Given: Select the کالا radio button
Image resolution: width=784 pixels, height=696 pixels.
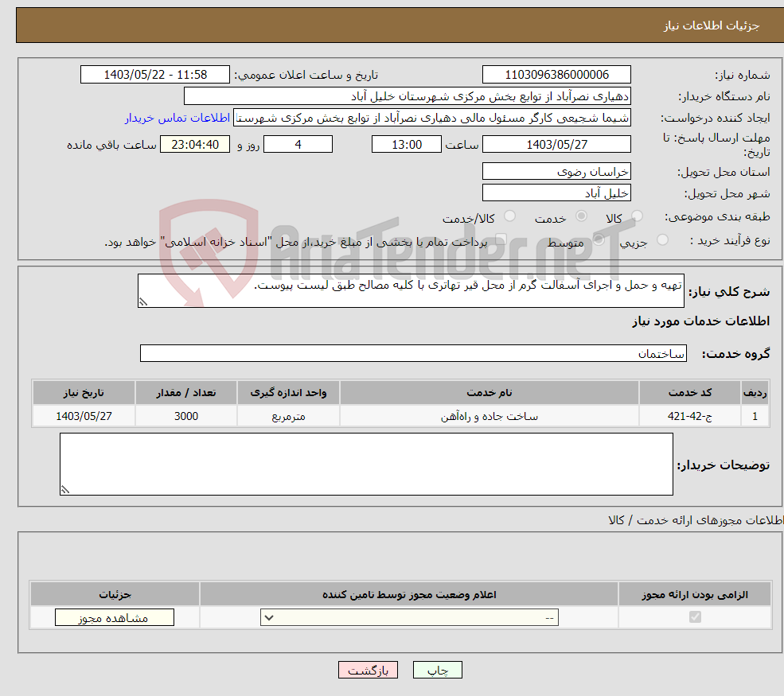Looking at the screenshot, I should click(x=637, y=216).
